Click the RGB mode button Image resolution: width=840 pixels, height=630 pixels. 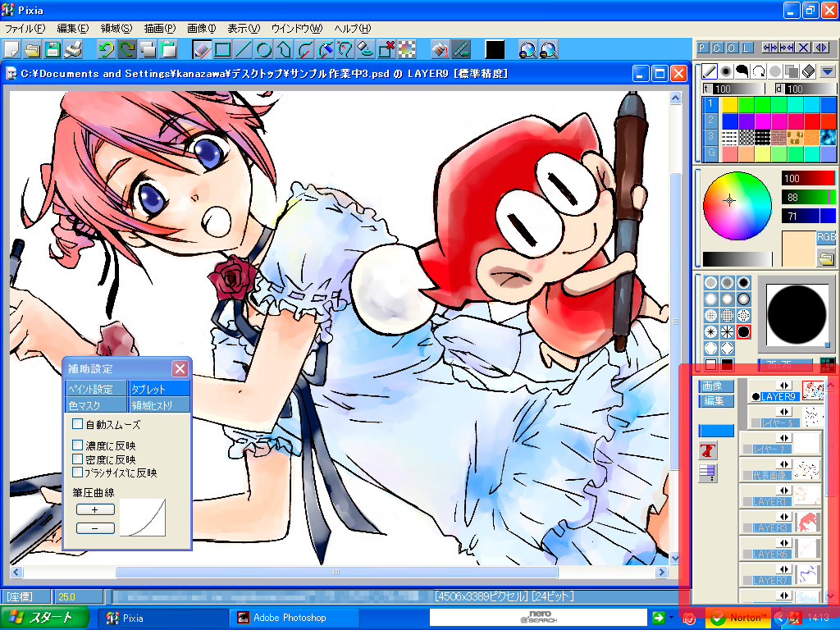[x=826, y=237]
